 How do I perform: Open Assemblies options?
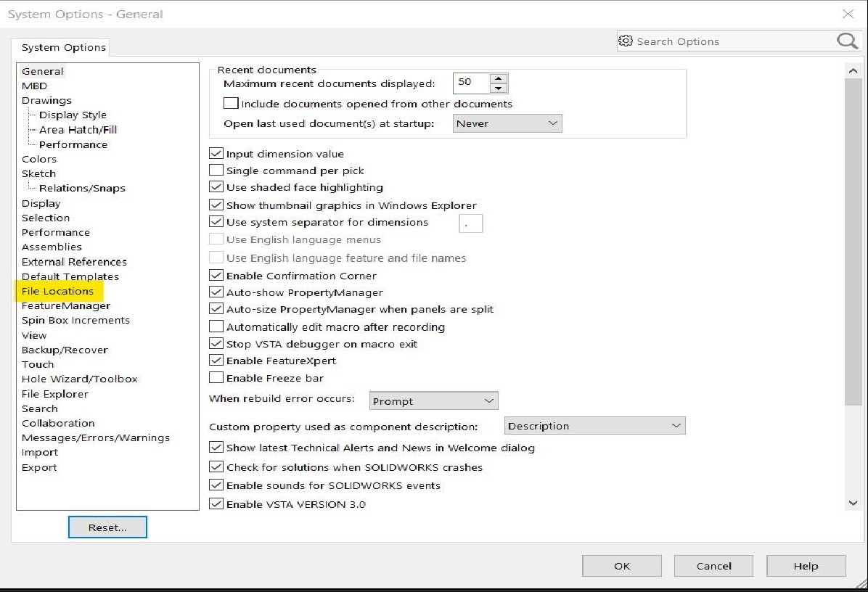click(52, 247)
